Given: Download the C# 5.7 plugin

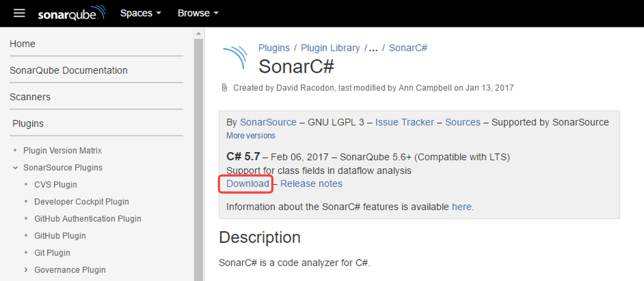Looking at the screenshot, I should [x=248, y=184].
